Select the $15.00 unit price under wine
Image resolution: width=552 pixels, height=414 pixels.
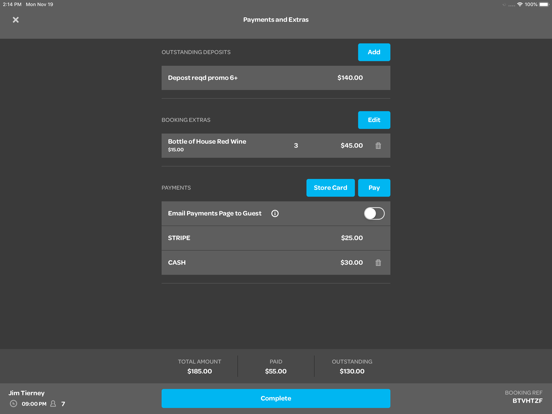coord(176,150)
